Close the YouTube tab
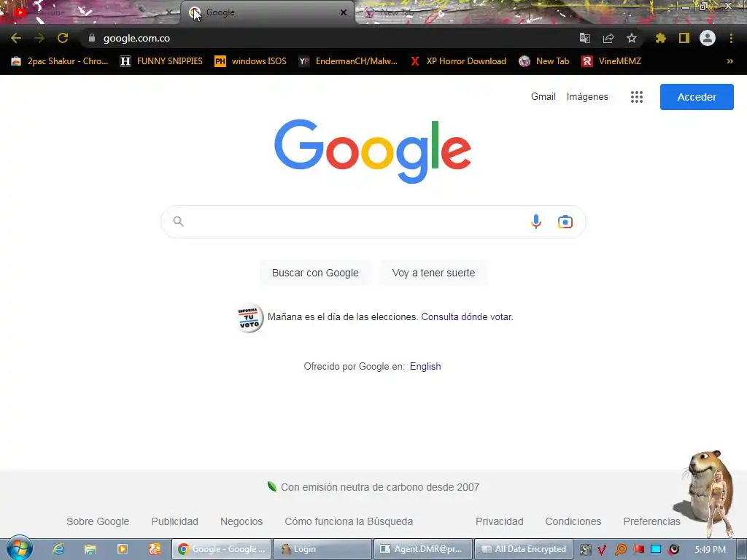 169,12
